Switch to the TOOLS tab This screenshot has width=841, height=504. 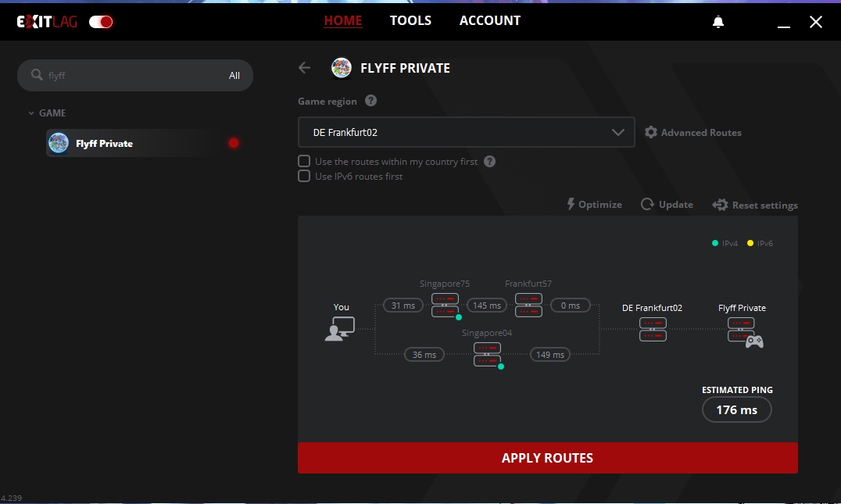[410, 21]
